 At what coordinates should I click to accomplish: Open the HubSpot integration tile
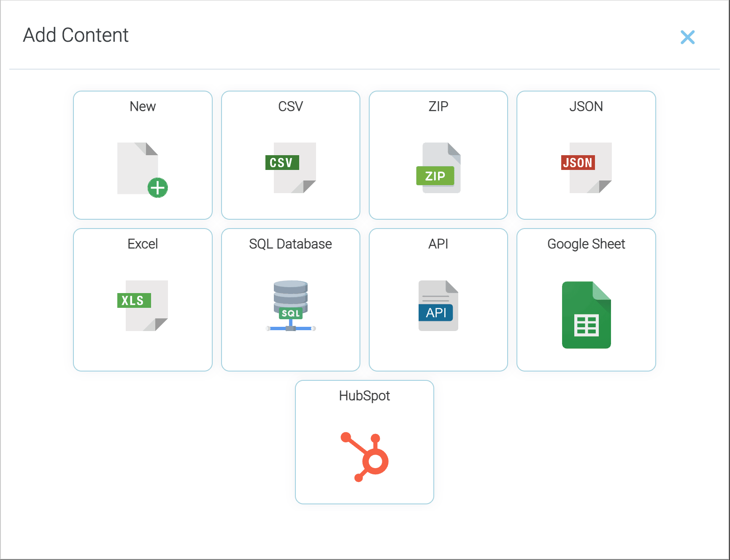point(364,442)
